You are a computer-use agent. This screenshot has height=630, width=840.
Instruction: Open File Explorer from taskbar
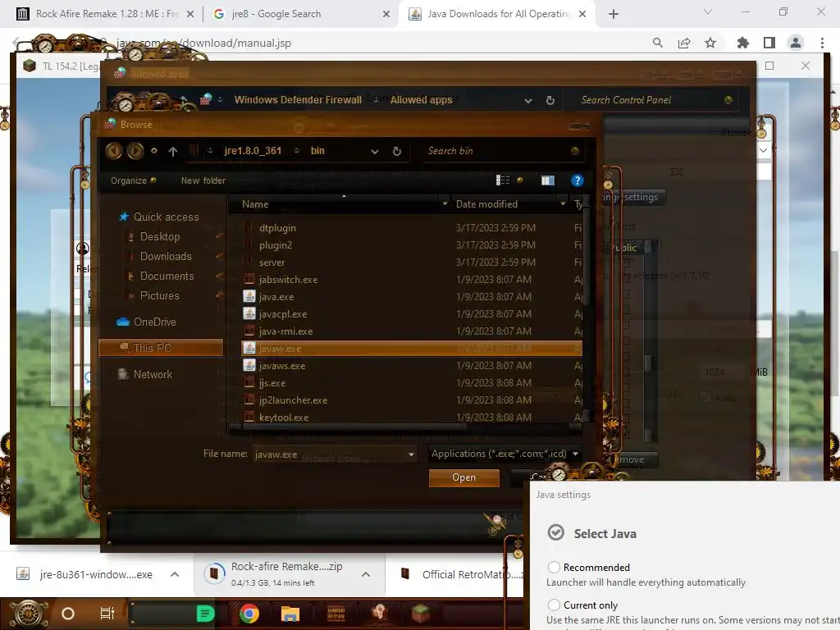click(x=290, y=614)
